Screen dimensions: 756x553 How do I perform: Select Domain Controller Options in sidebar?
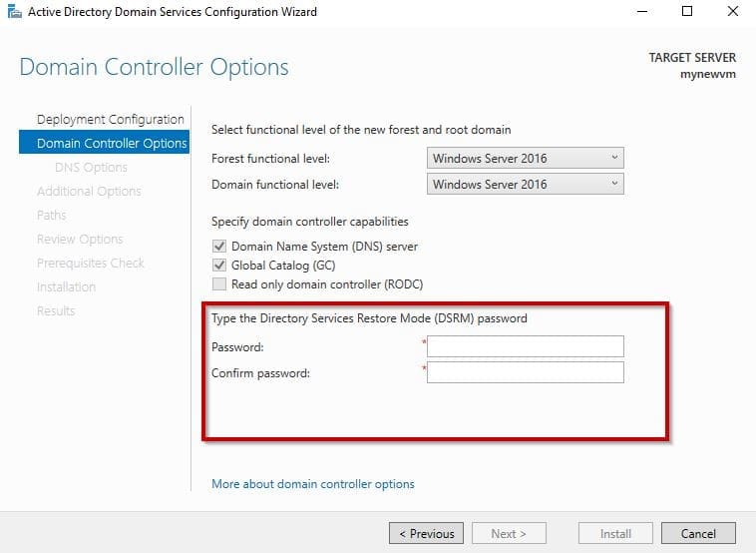point(111,144)
